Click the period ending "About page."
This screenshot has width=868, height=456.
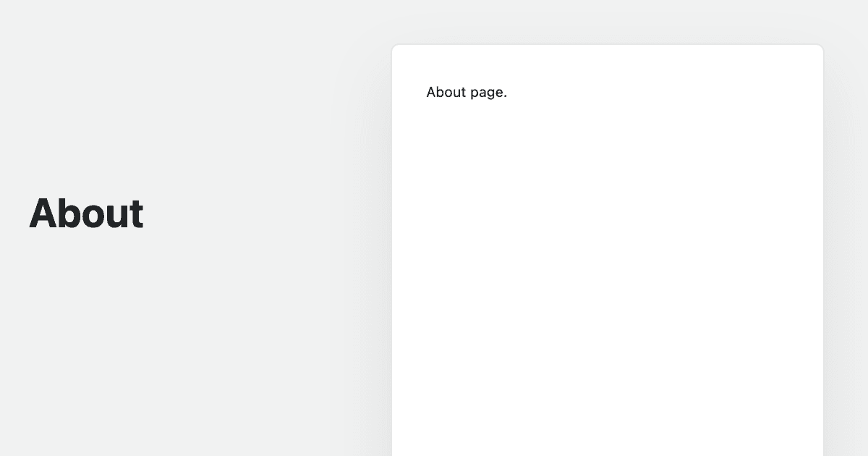tap(506, 96)
